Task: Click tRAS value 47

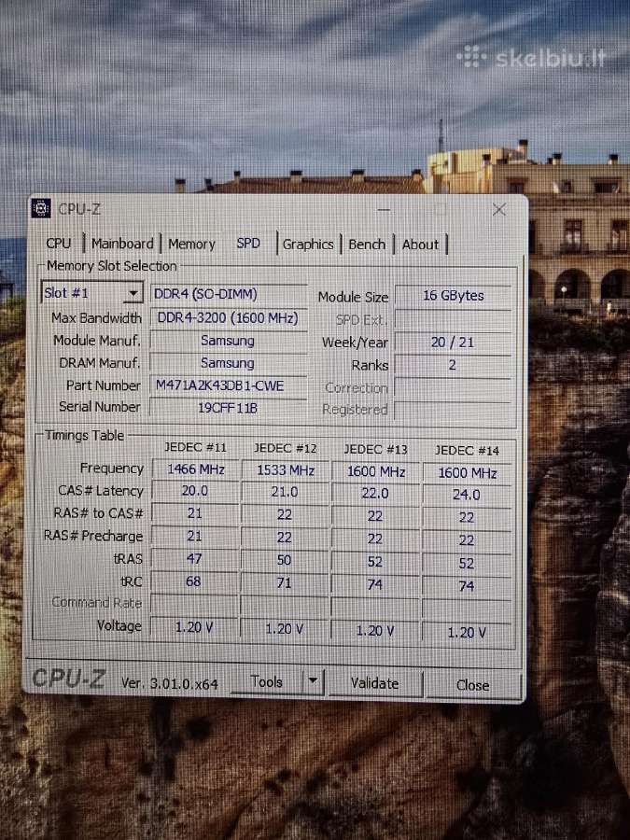Action: pyautogui.click(x=195, y=559)
